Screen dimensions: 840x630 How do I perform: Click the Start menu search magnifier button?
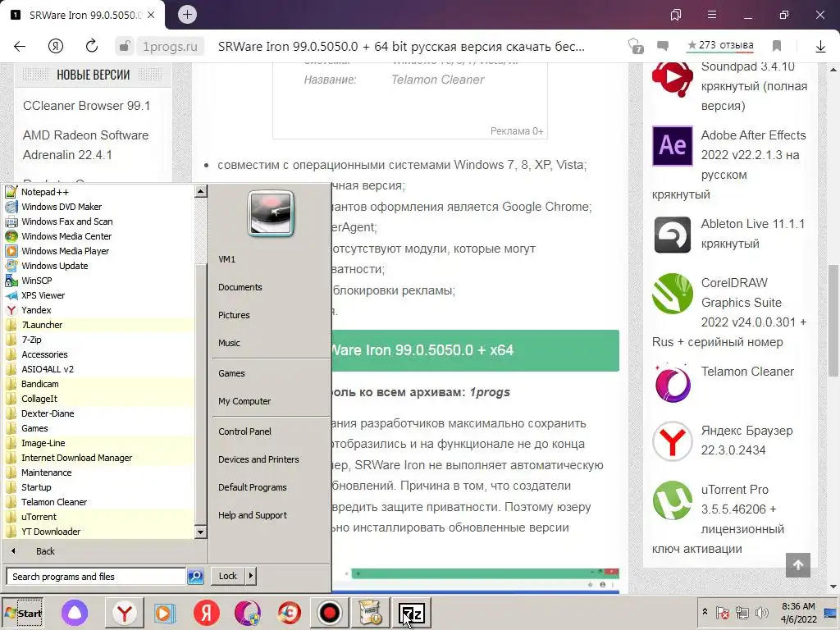click(195, 577)
